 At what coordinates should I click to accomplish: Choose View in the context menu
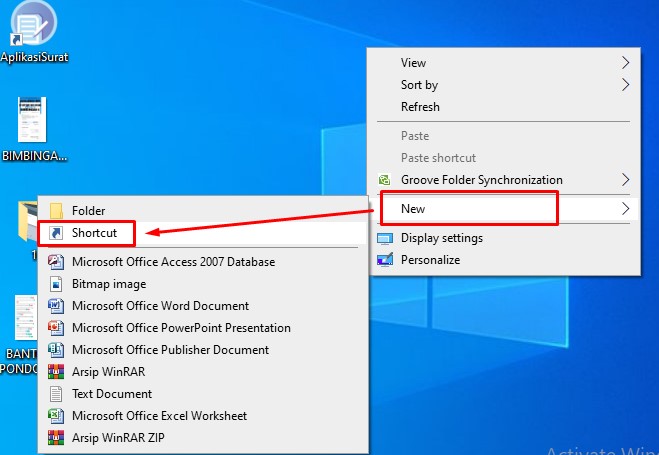click(x=504, y=63)
